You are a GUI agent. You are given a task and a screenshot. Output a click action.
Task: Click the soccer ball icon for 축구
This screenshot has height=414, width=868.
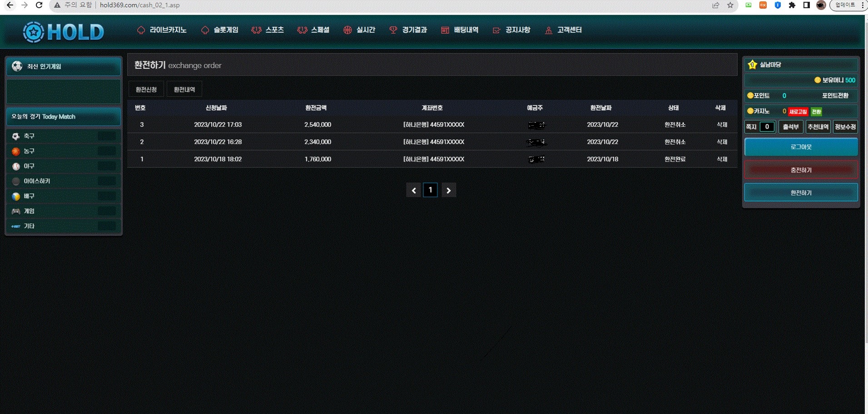(x=16, y=136)
